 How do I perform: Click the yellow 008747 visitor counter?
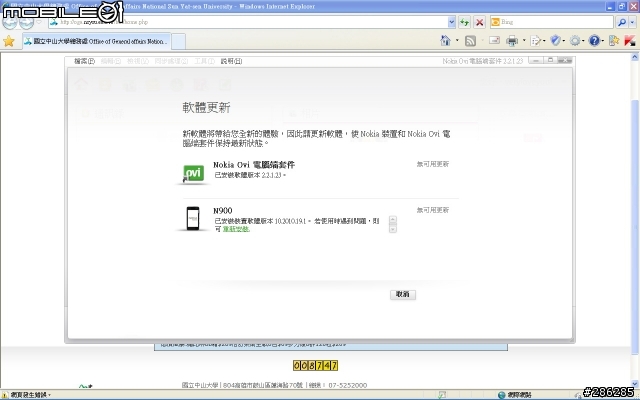(x=316, y=365)
